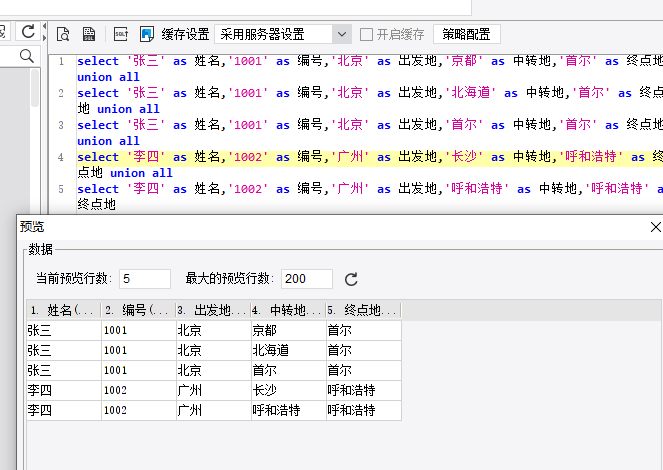Click '京都' string in SQL line 1

[x=464, y=61]
